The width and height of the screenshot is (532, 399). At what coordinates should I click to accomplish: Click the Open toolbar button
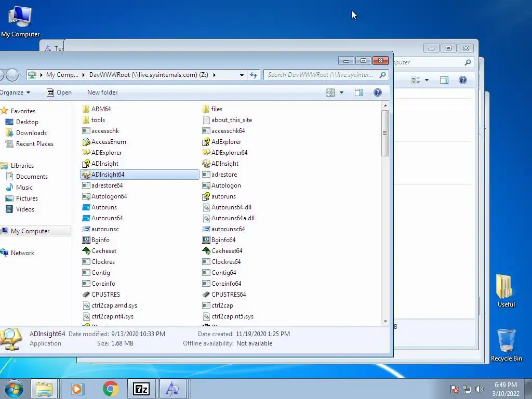point(59,92)
